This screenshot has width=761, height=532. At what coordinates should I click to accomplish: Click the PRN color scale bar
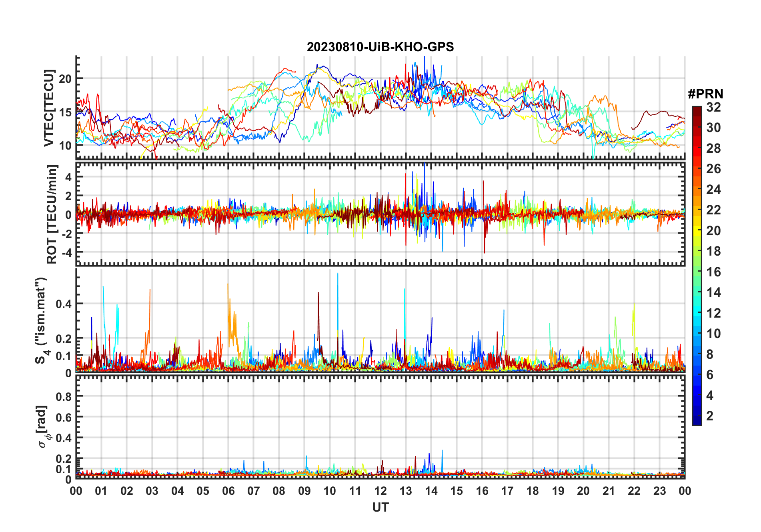coord(697,266)
